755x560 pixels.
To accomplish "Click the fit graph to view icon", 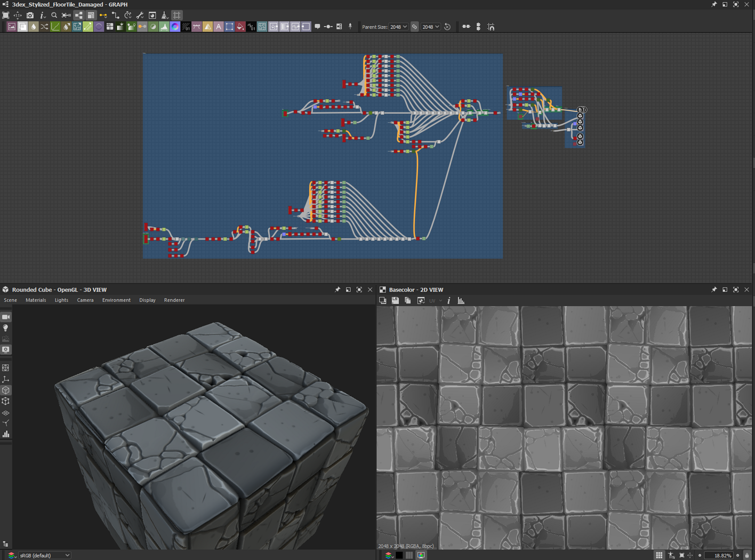I will [x=6, y=15].
